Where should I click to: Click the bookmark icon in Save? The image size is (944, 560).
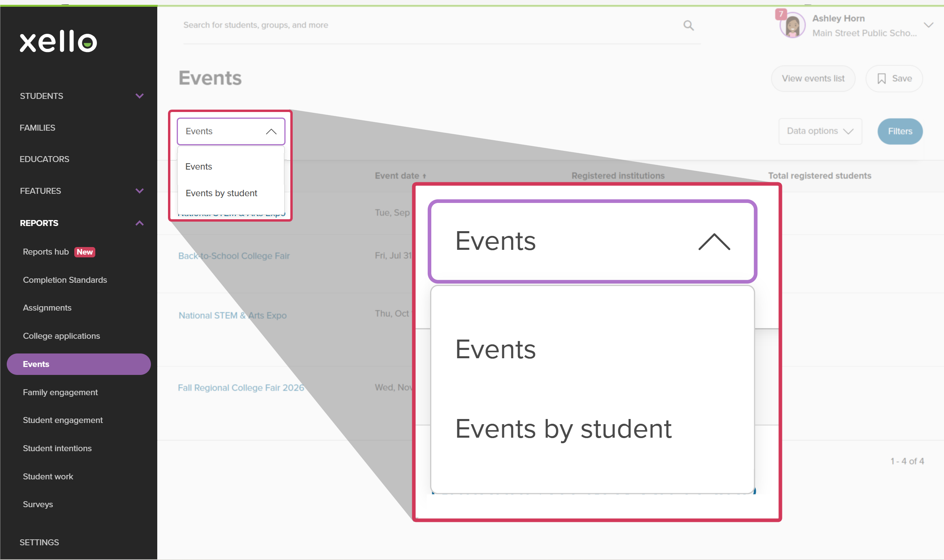[882, 79]
